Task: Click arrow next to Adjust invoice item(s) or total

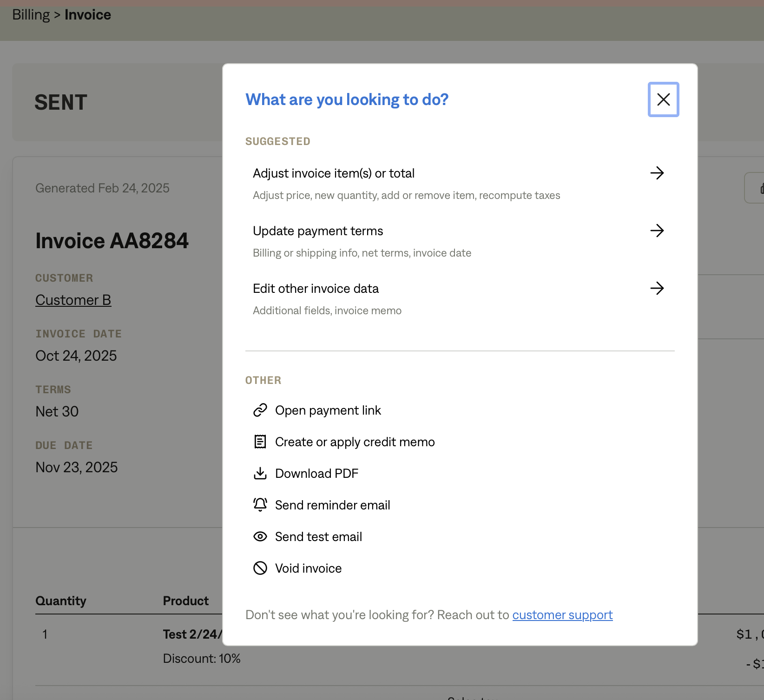Action: click(657, 173)
